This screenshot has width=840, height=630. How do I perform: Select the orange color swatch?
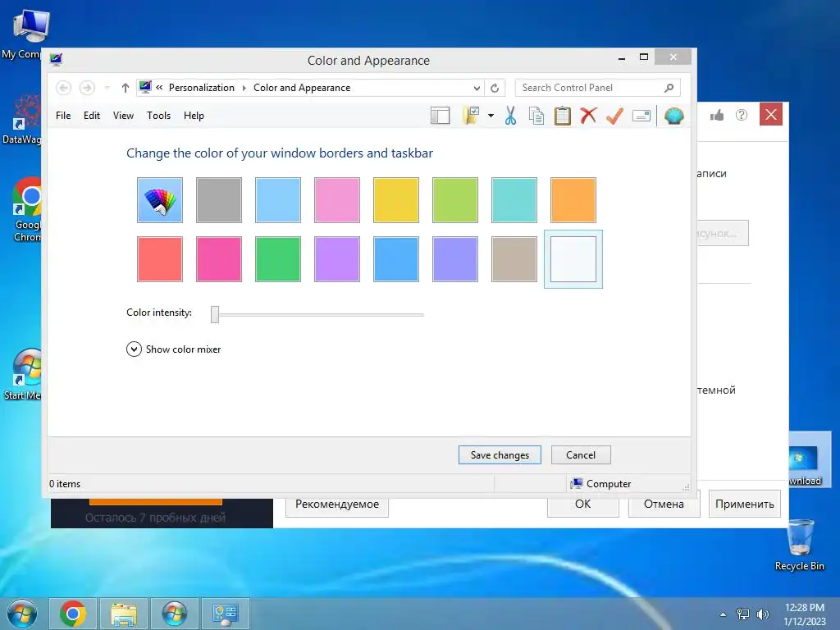573,200
